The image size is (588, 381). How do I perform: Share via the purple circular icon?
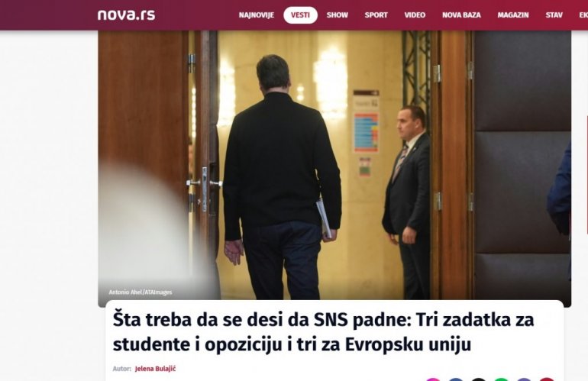(525, 379)
